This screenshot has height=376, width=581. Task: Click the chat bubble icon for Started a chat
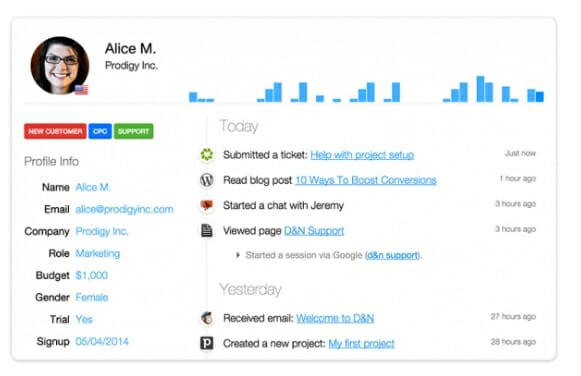[207, 205]
